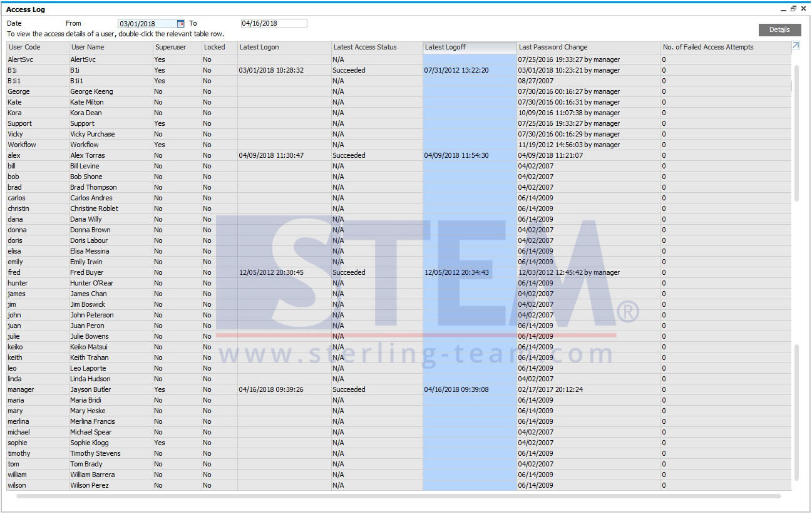Click user name Keith Trahan
Image resolution: width=812 pixels, height=514 pixels.
[x=89, y=357]
